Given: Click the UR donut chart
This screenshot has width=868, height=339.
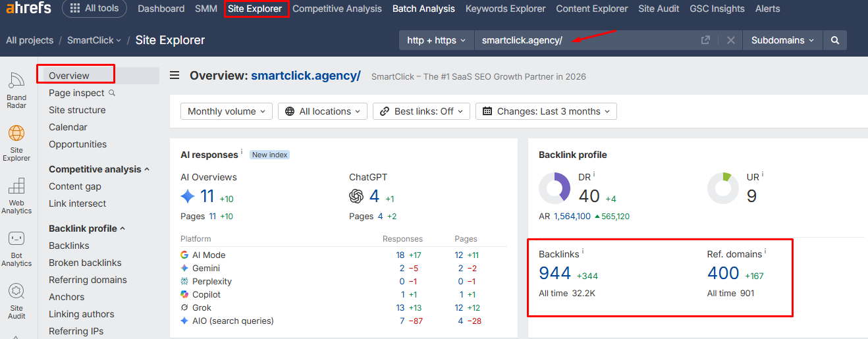Looking at the screenshot, I should (x=723, y=188).
